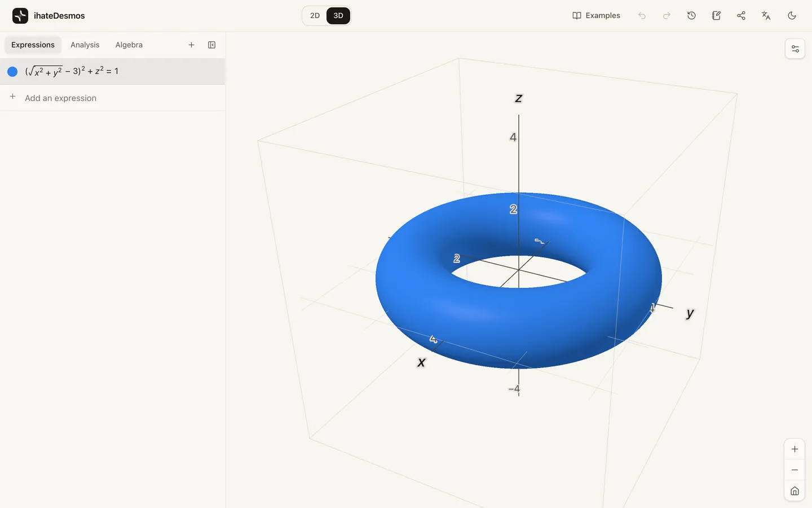812x508 pixels.
Task: Undo the last action
Action: (642, 16)
